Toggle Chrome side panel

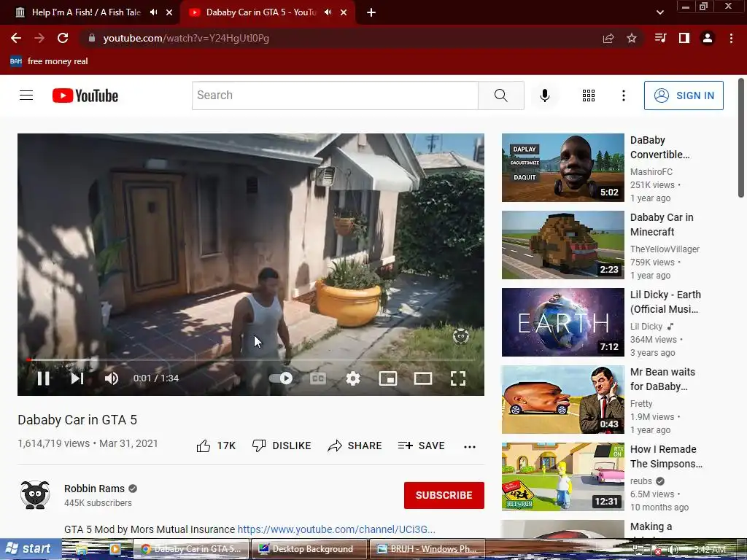[x=684, y=38]
